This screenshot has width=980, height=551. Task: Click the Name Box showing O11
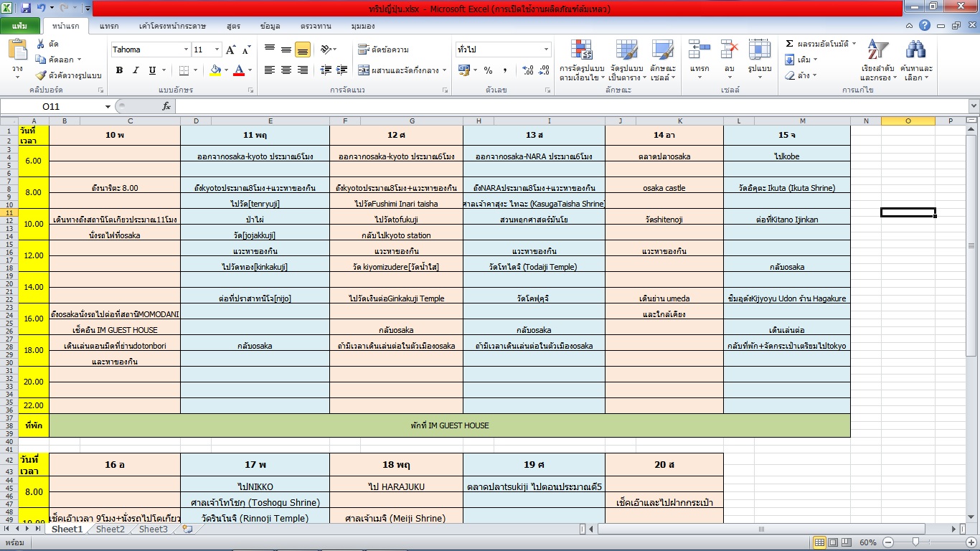point(51,106)
